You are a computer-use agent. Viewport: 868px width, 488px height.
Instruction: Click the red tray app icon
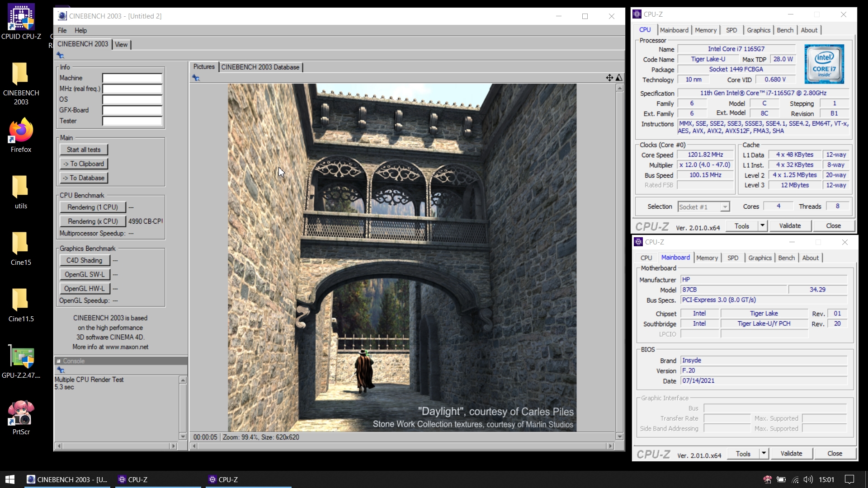click(767, 479)
